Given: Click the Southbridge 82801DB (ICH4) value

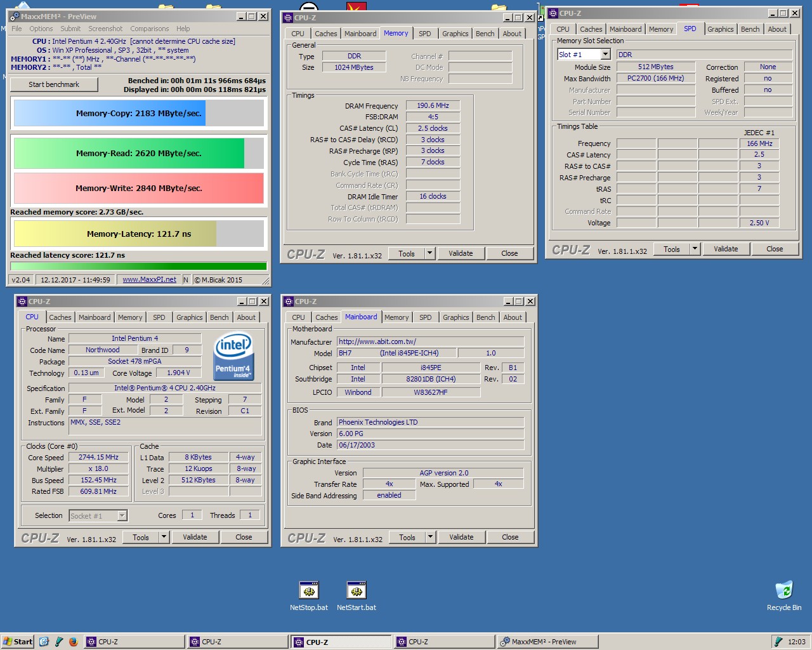Looking at the screenshot, I should point(431,379).
